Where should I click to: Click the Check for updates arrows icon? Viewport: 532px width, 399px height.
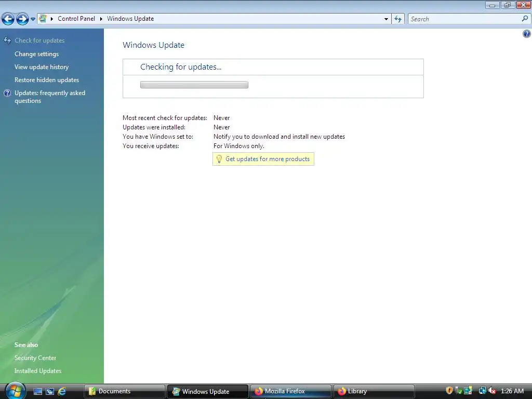pos(7,41)
